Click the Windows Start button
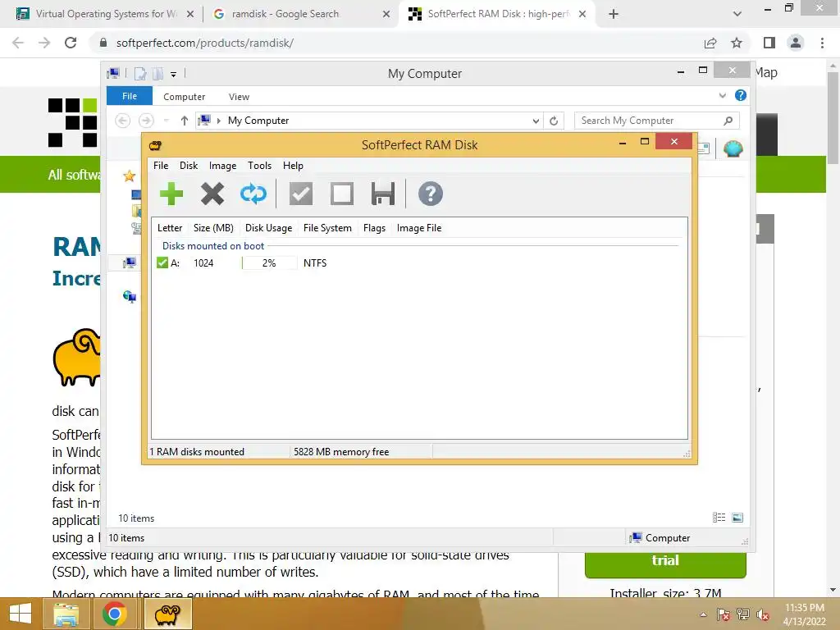This screenshot has width=840, height=630. [x=21, y=614]
